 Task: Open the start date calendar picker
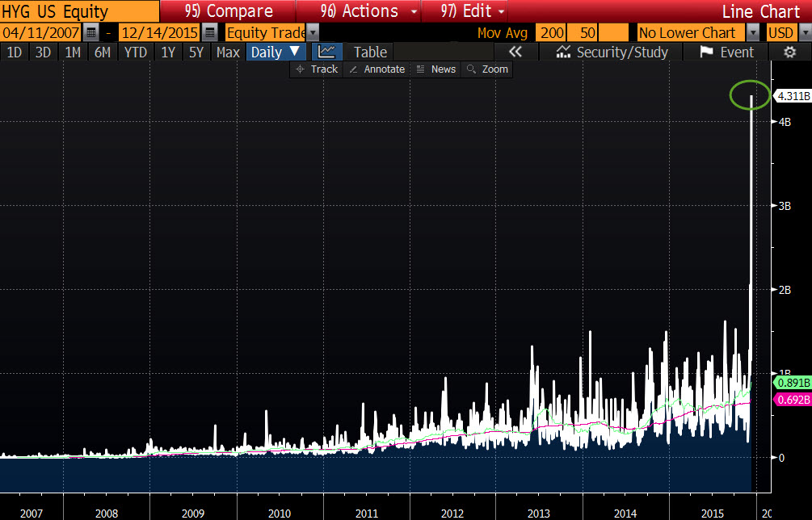click(91, 32)
